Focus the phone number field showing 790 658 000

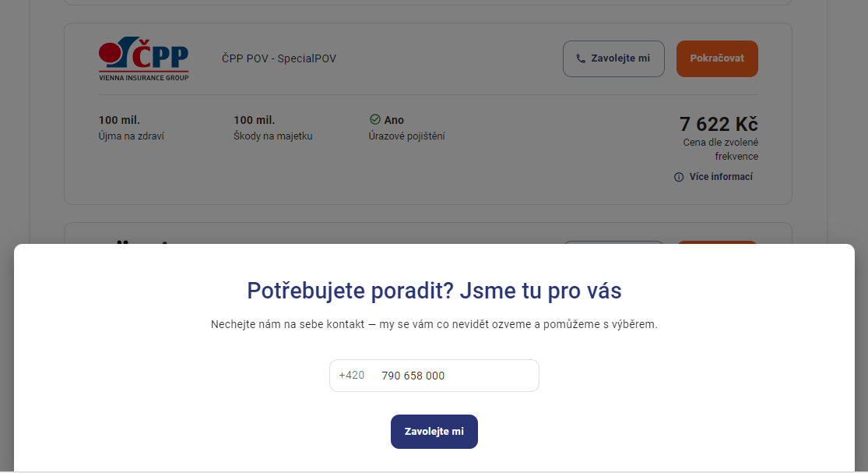click(x=434, y=376)
